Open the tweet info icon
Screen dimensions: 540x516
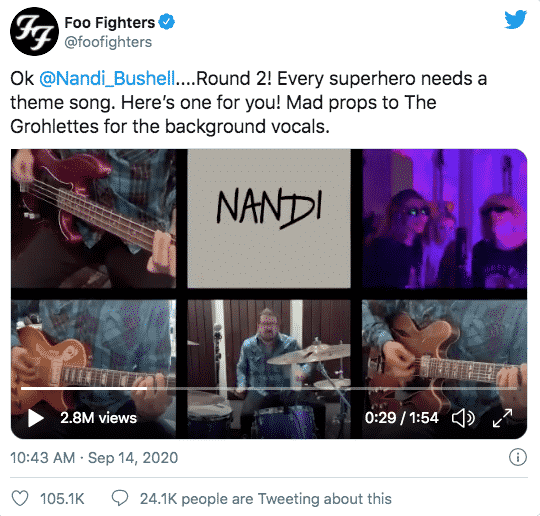[x=518, y=457]
